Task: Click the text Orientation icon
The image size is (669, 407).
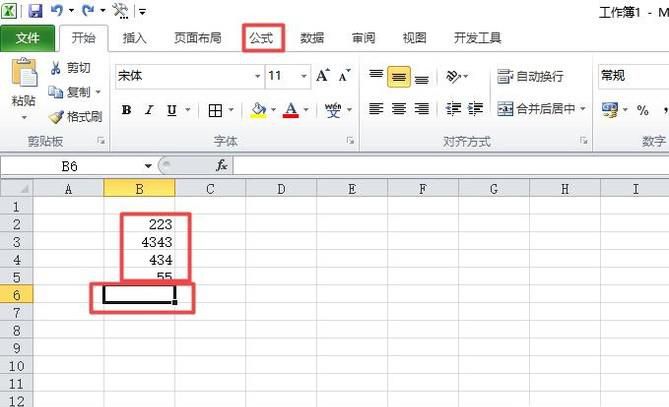Action: (x=453, y=77)
